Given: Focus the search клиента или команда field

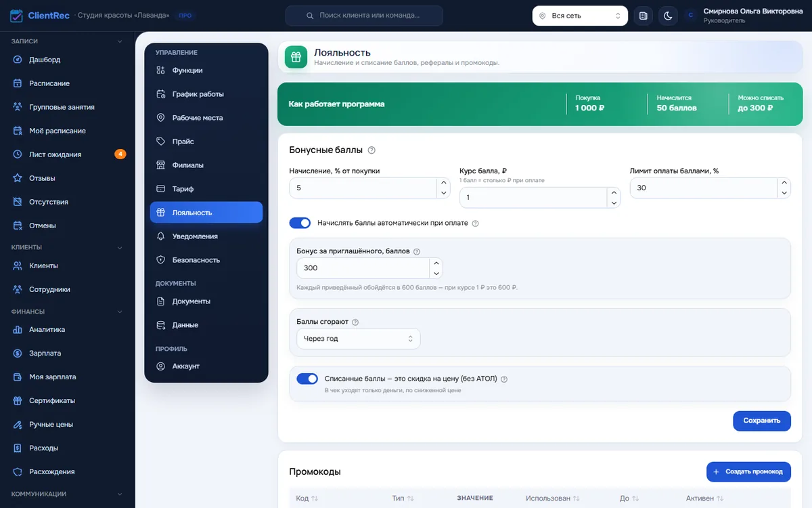Looking at the screenshot, I should [364, 16].
